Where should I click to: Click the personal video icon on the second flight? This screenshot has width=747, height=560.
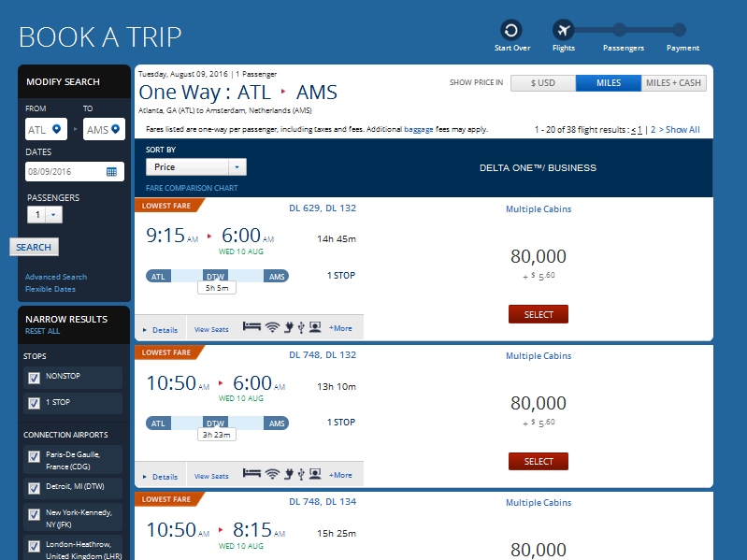click(x=314, y=474)
